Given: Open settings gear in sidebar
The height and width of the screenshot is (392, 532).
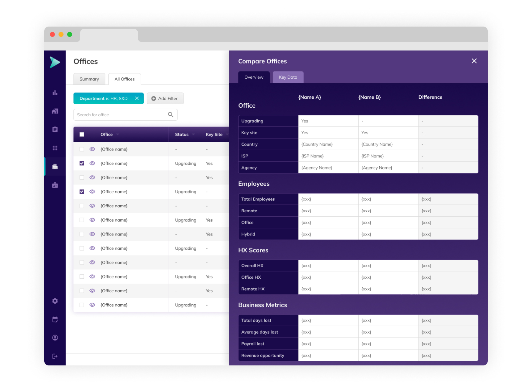Looking at the screenshot, I should [x=55, y=301].
